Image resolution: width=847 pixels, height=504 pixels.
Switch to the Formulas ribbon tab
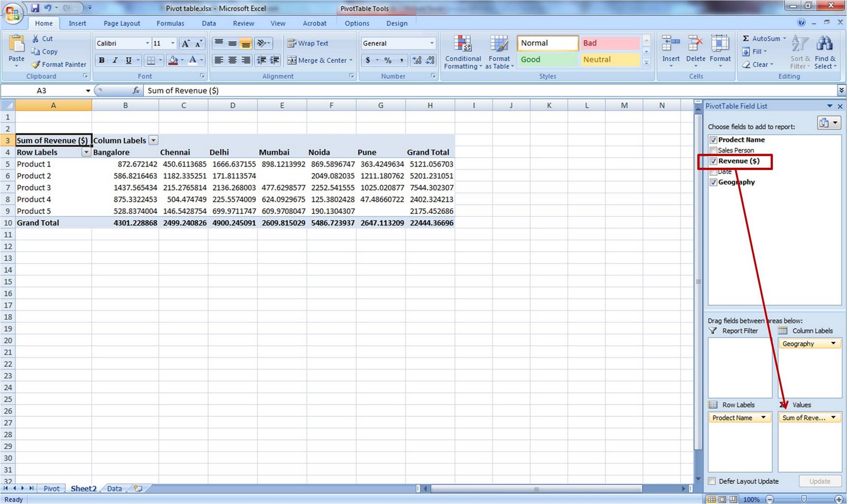point(170,23)
